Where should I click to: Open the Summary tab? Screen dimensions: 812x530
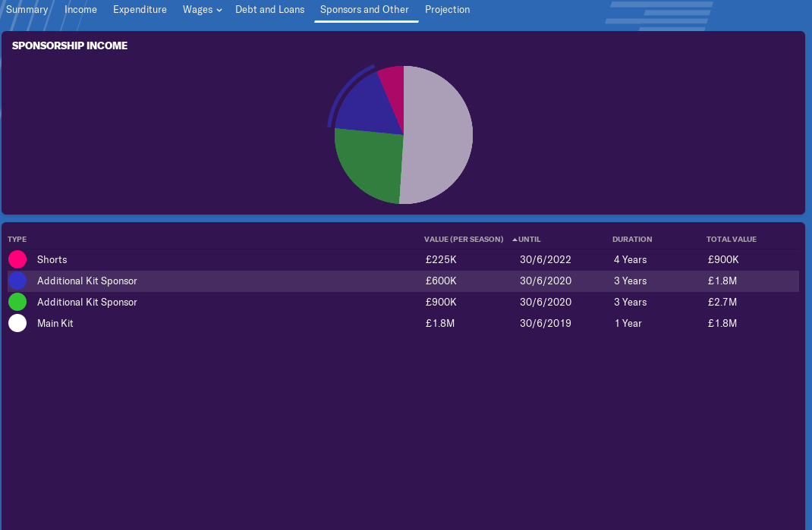coord(27,10)
